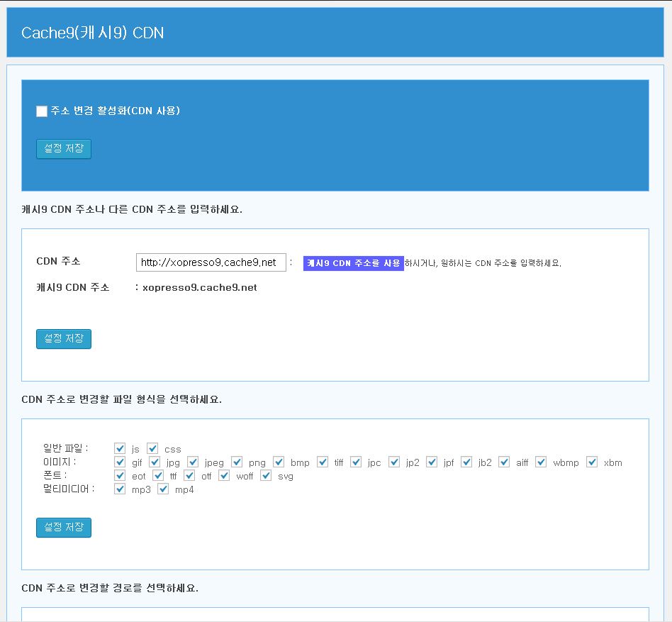Toggle the bmp image checkbox
Screen dimensions: 672x622
point(279,462)
